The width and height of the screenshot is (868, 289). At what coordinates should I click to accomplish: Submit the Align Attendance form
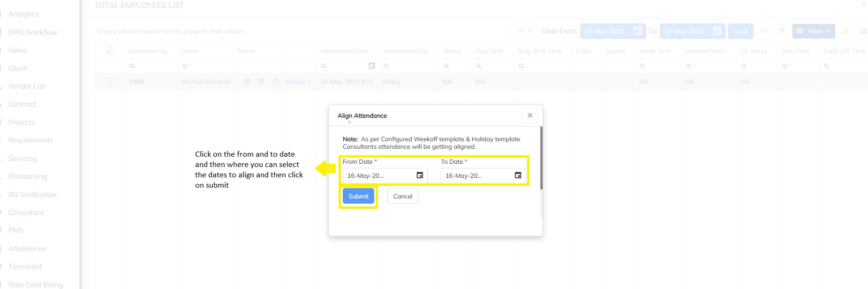click(358, 196)
